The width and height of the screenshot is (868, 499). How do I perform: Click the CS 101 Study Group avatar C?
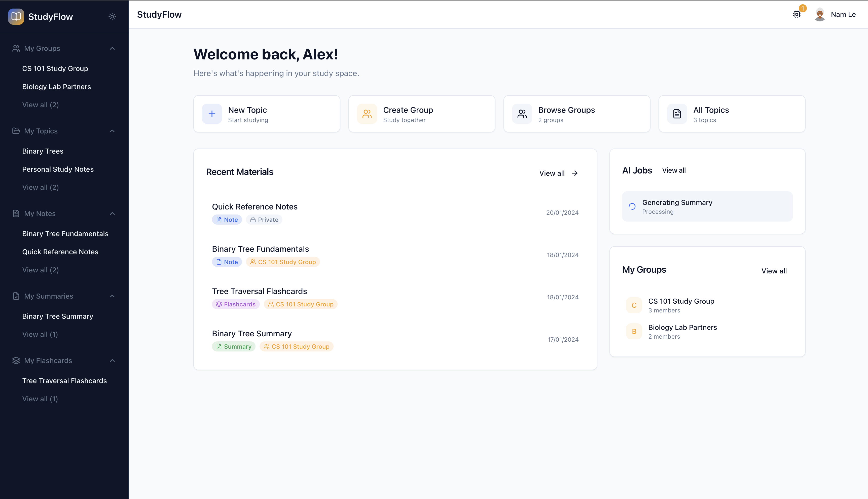pyautogui.click(x=634, y=305)
